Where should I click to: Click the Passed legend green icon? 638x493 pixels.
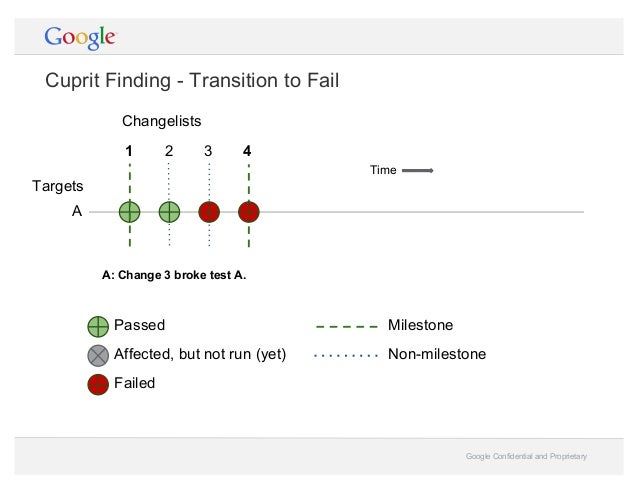click(98, 326)
